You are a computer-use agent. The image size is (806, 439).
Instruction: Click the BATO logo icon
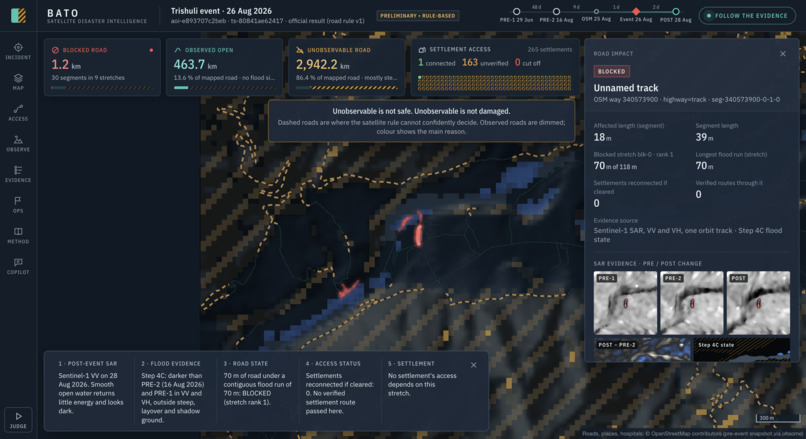pos(19,15)
